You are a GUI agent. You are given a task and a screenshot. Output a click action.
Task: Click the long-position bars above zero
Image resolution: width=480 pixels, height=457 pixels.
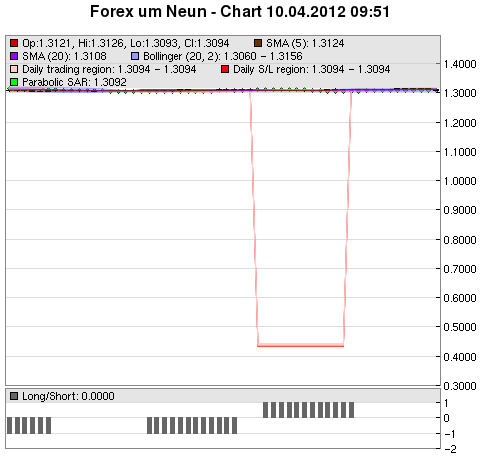(x=308, y=410)
